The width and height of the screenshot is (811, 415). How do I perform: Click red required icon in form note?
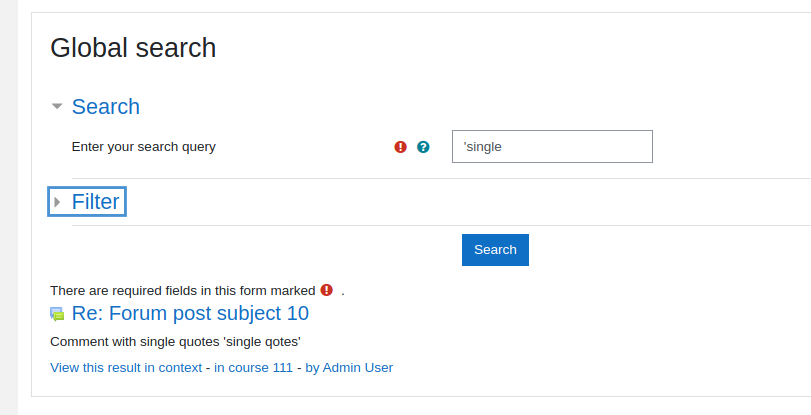[x=326, y=290]
